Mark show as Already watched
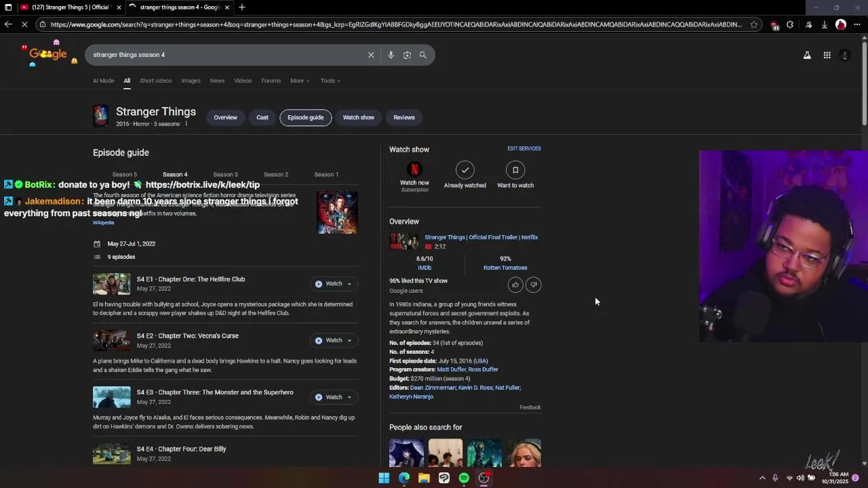The image size is (868, 488). coord(465,169)
